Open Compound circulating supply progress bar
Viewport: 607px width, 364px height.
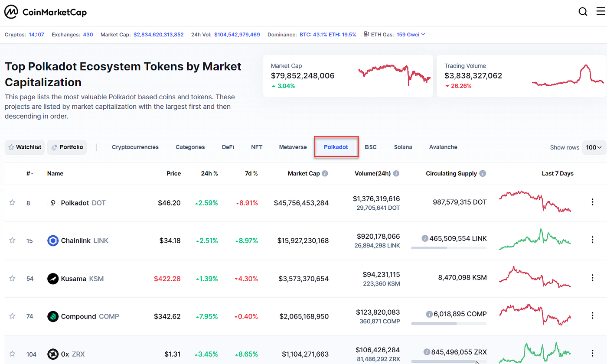pyautogui.click(x=449, y=324)
